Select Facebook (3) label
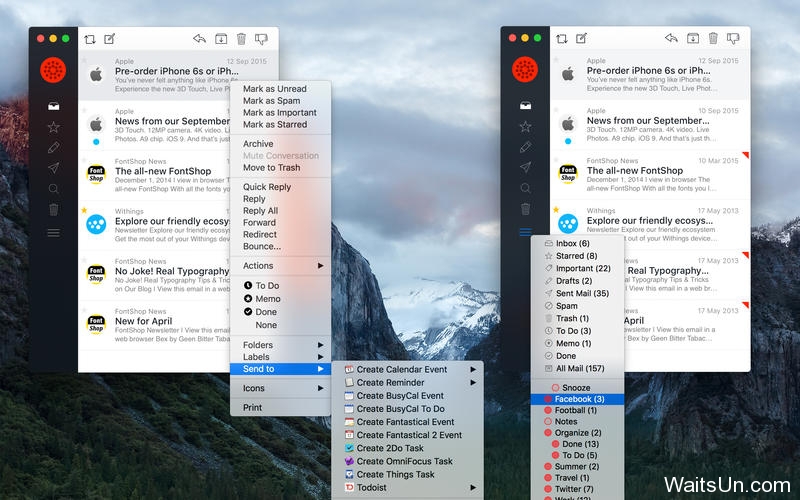The width and height of the screenshot is (800, 500). [577, 399]
